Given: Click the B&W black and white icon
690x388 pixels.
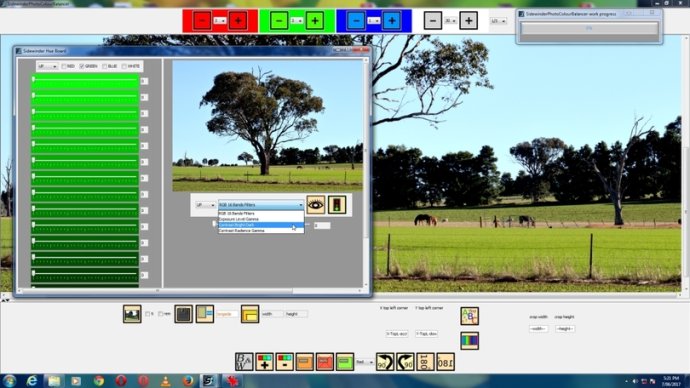Looking at the screenshot, I should (x=244, y=362).
